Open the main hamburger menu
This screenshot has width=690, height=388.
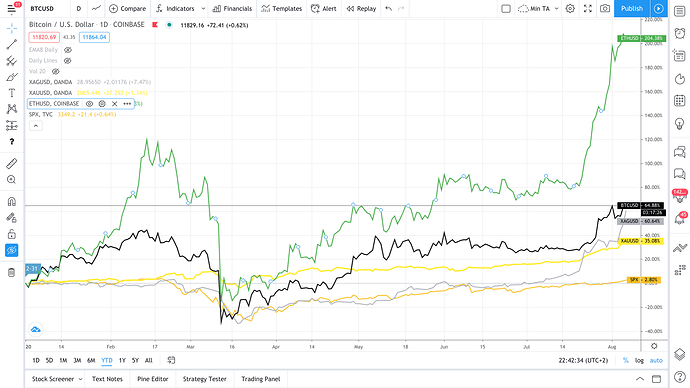(12, 8)
